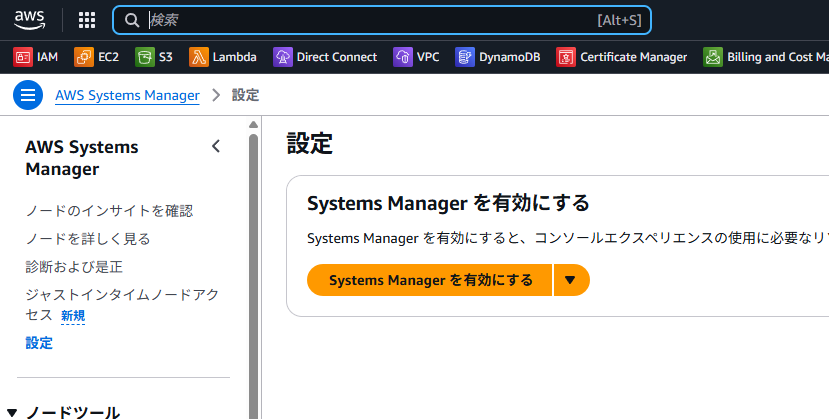Screen dimensions: 829x419
Task: Toggle the hamburger navigation menu
Action: coord(28,95)
